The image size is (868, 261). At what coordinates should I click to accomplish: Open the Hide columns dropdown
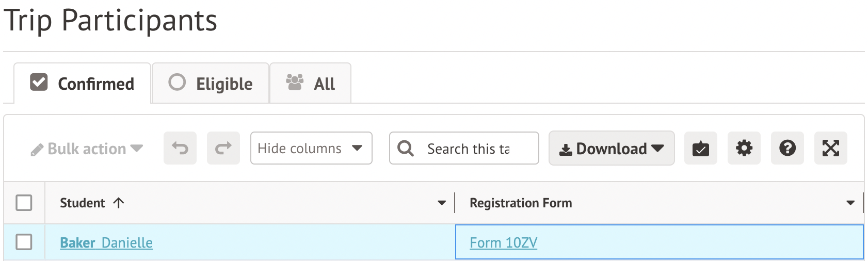pos(311,149)
